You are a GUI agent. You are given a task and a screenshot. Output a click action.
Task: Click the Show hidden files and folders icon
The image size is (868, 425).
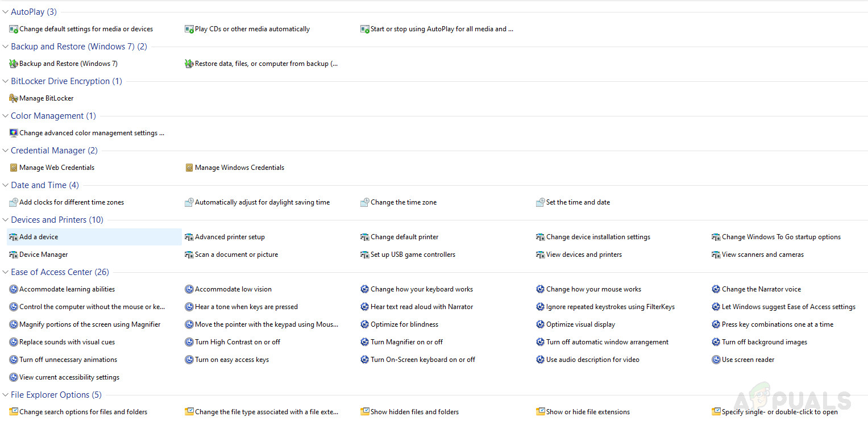(365, 412)
